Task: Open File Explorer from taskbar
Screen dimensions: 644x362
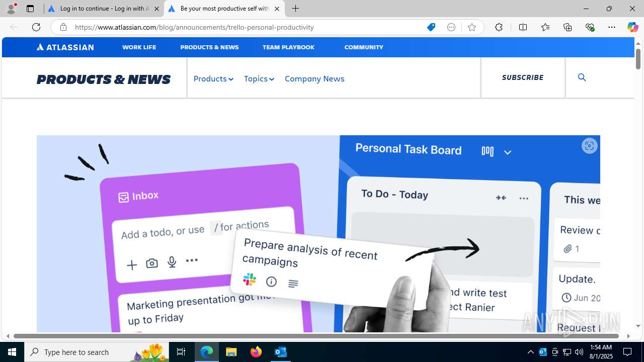Action: (x=231, y=352)
